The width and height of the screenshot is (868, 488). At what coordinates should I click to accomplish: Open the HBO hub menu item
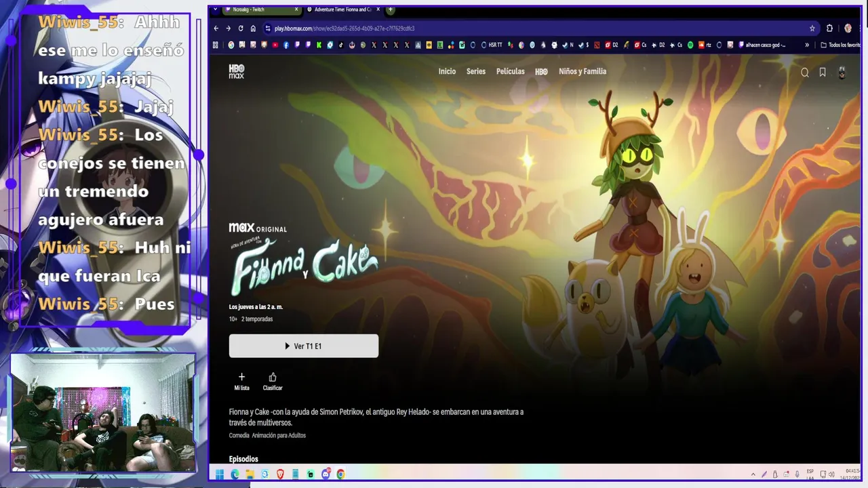[541, 72]
